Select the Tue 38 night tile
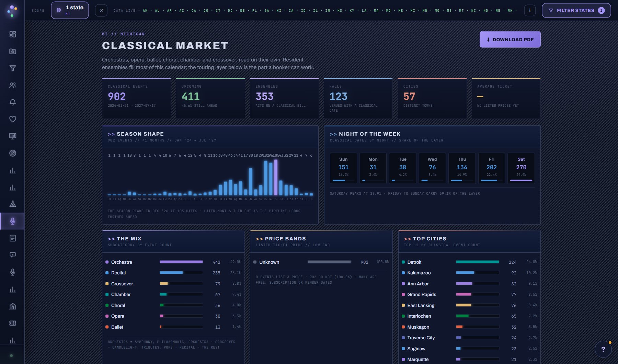Viewport: 618px width, 364px height. 403,168
